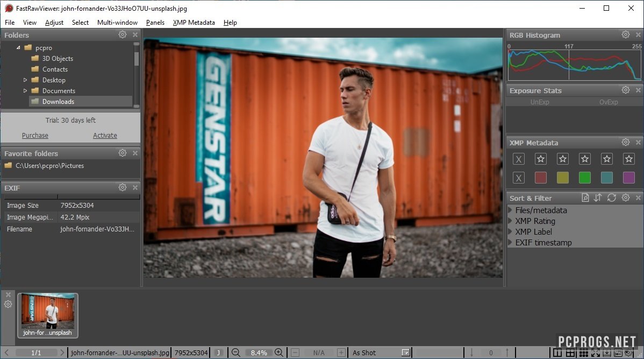Click the sort order arrows icon

point(598,198)
